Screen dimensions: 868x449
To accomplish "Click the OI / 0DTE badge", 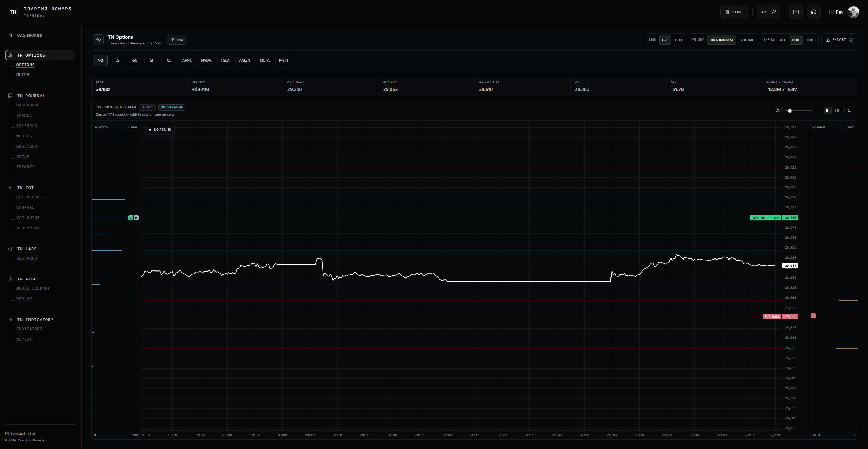I will (x=147, y=107).
